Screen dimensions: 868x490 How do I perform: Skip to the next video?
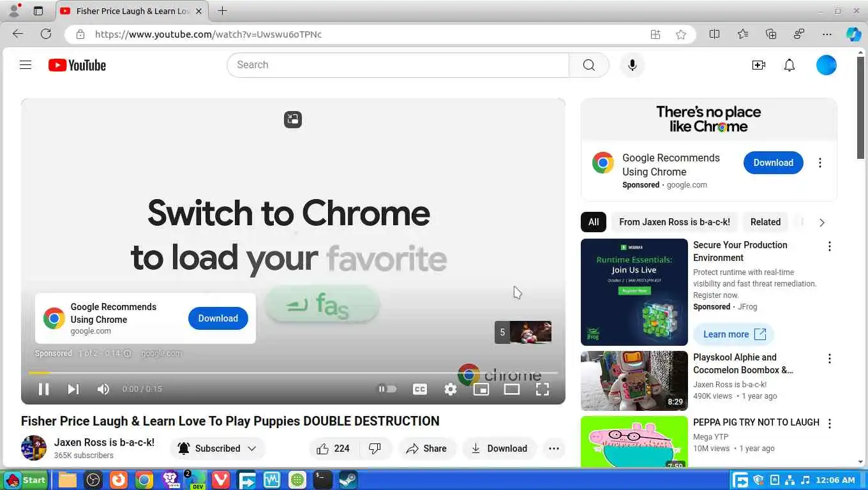tap(73, 389)
